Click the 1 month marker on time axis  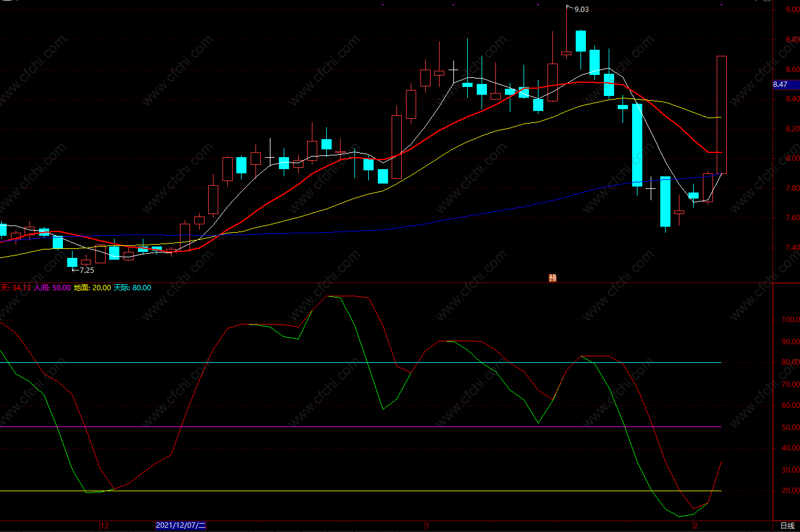pos(427,525)
